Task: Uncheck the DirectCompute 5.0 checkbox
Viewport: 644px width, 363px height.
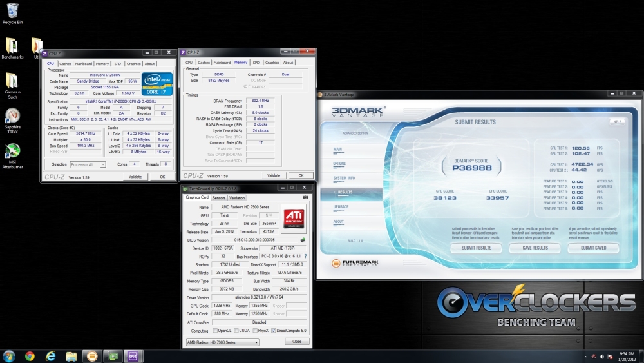Action: [275, 330]
